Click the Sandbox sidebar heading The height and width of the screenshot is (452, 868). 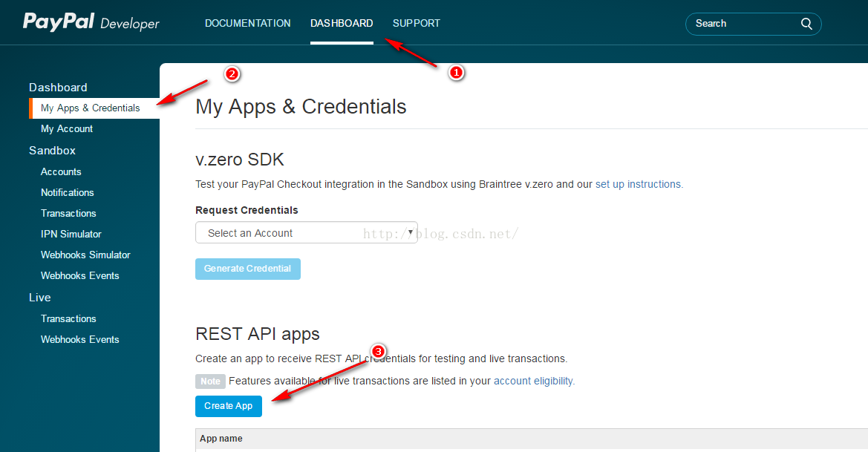coord(52,151)
